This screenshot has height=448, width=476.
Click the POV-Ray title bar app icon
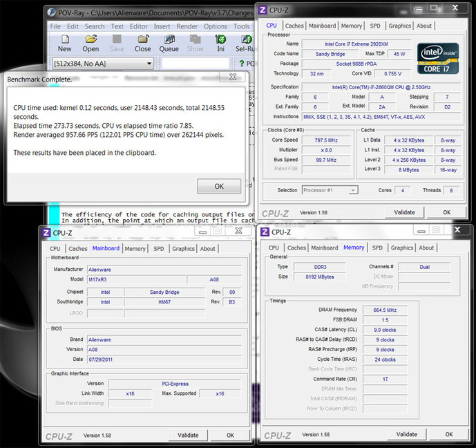tap(51, 12)
